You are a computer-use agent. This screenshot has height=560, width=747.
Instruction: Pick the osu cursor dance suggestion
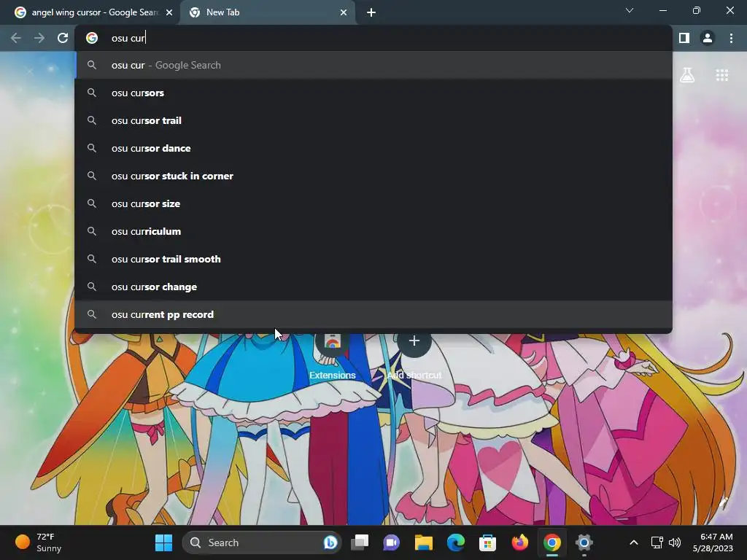click(x=374, y=148)
